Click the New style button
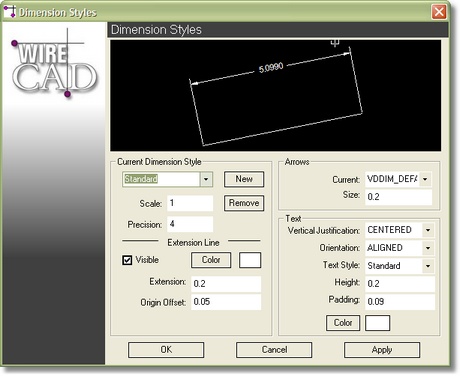This screenshot has height=376, width=460. pos(244,179)
